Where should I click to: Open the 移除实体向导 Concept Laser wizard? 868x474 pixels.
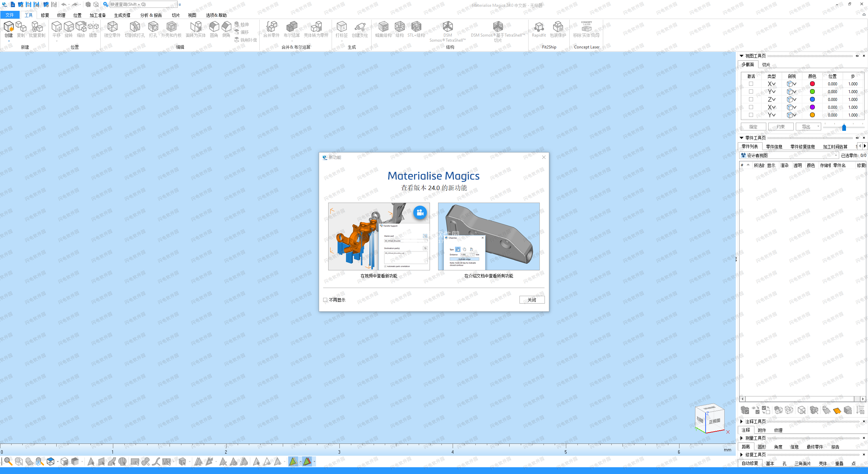coord(586,29)
